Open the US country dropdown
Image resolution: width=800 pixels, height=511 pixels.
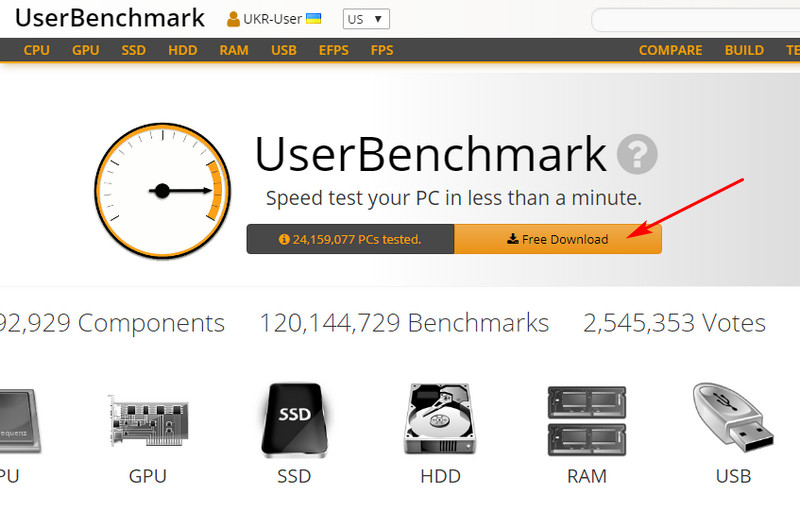pos(366,19)
